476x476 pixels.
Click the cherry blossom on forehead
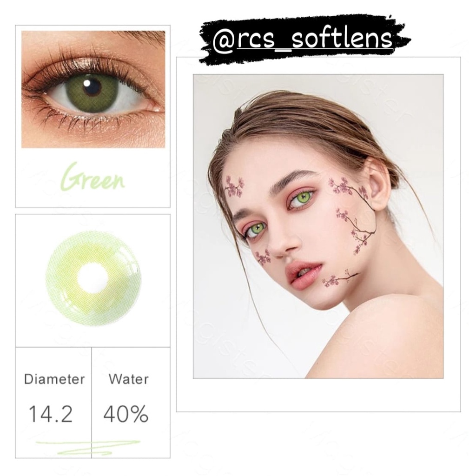[x=234, y=186]
